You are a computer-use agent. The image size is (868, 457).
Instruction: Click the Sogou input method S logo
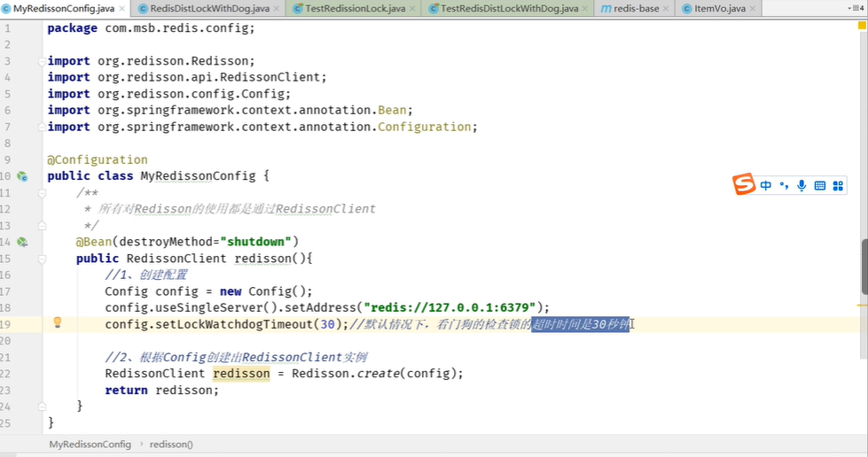click(744, 184)
